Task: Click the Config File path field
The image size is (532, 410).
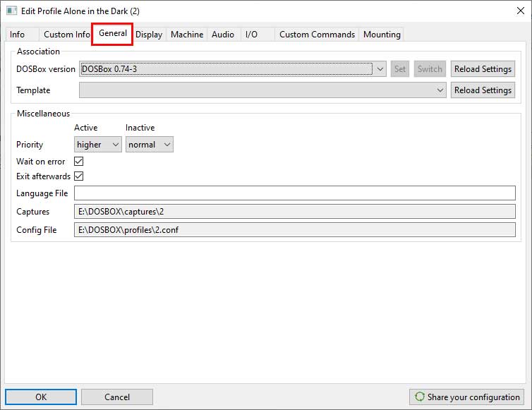Action: 295,230
